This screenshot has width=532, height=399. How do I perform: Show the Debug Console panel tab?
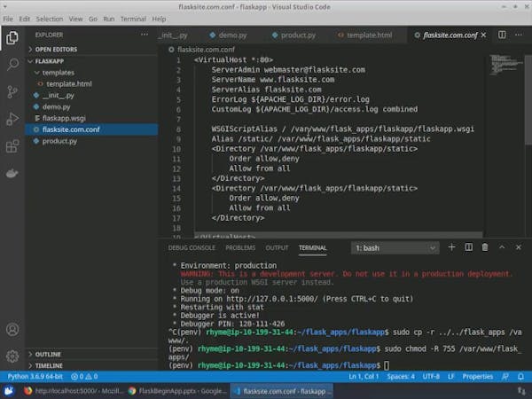[x=192, y=248]
